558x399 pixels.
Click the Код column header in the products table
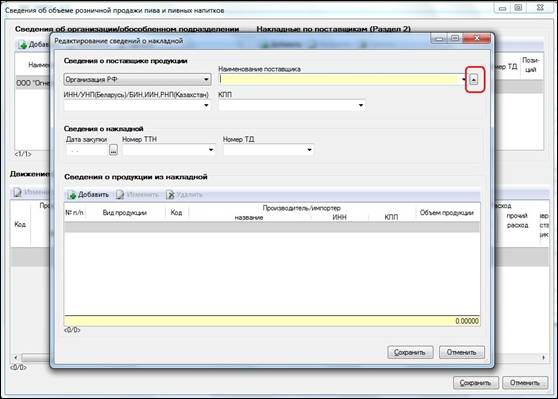(x=177, y=212)
